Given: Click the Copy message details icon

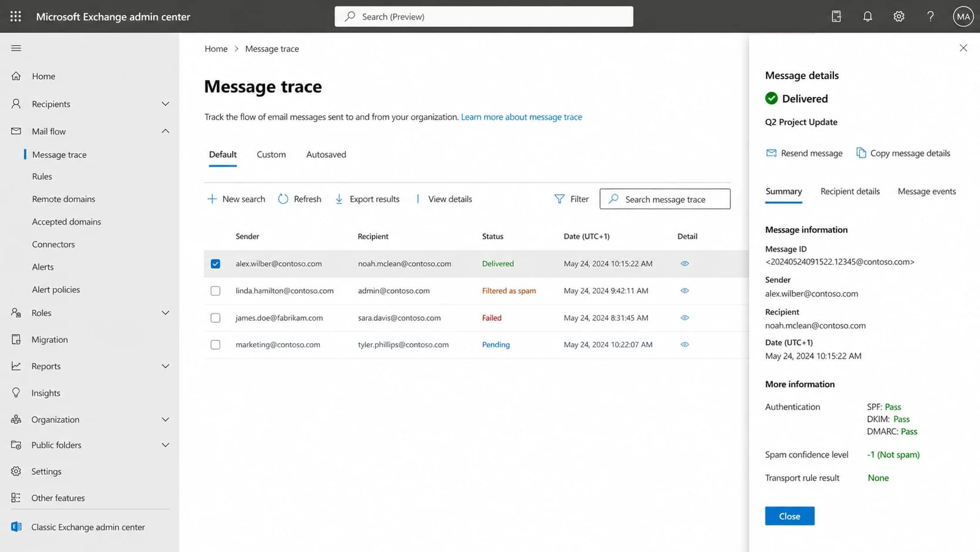Looking at the screenshot, I should tap(861, 153).
